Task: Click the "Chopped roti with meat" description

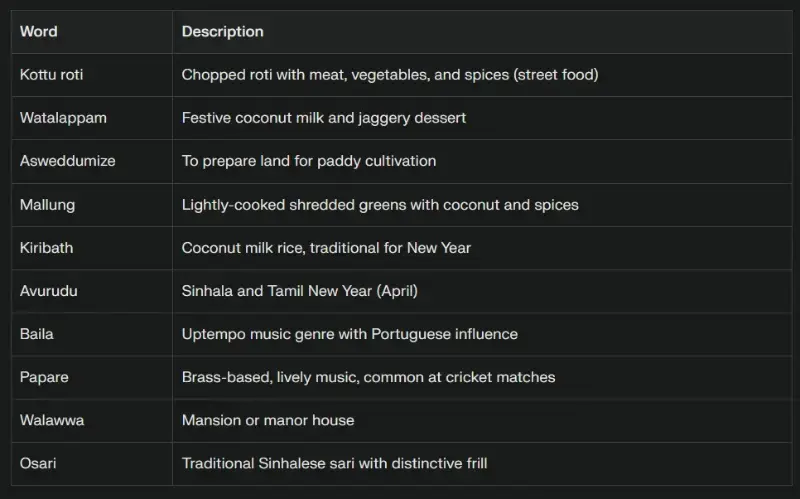Action: 390,74
